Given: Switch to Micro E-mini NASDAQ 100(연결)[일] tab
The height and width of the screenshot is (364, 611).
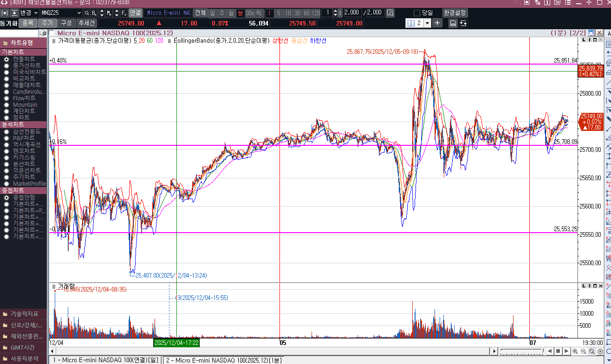Looking at the screenshot, I should (105, 360).
